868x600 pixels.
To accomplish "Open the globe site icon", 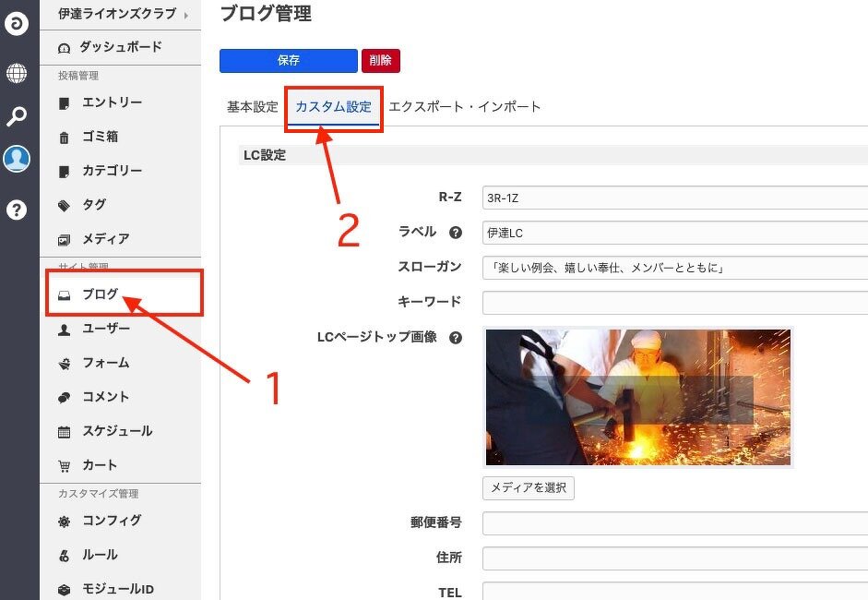I will point(17,72).
